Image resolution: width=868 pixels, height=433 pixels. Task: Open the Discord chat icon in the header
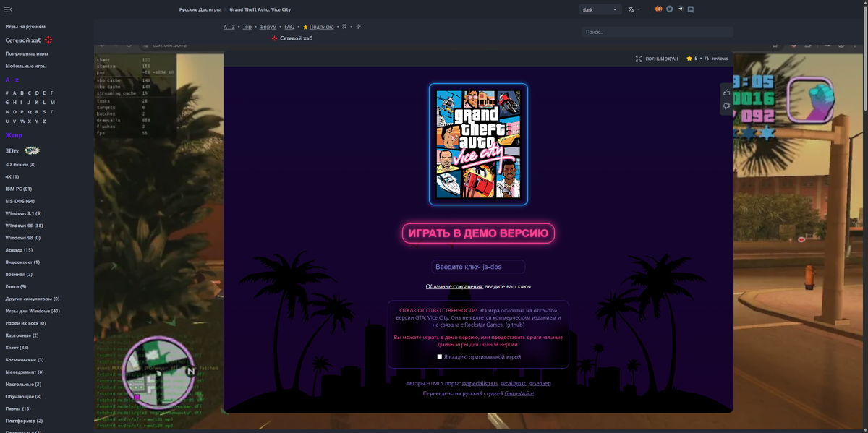691,9
